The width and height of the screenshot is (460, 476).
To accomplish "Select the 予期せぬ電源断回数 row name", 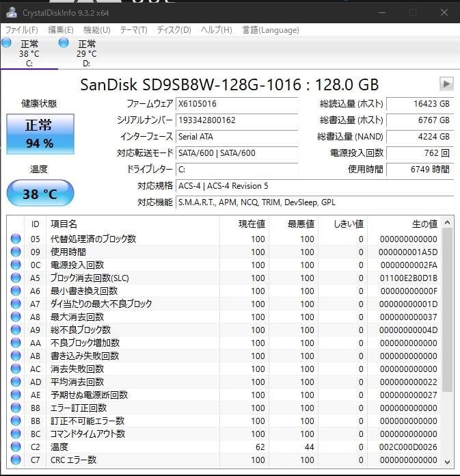I will [x=89, y=395].
